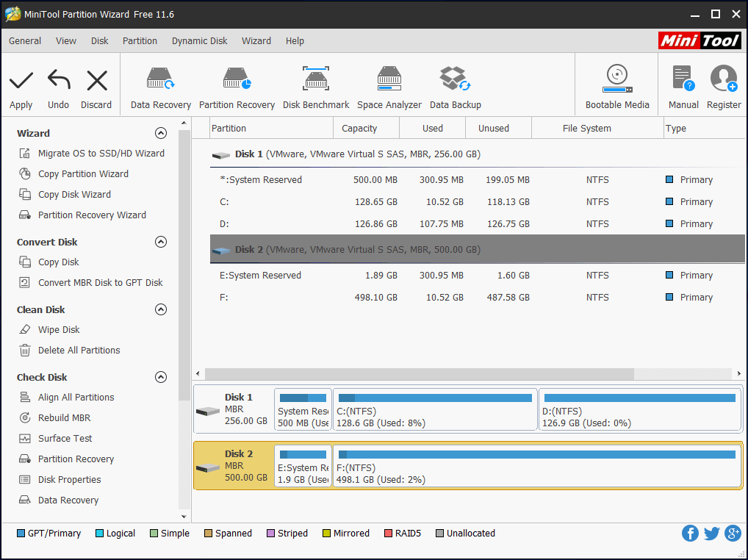This screenshot has width=748, height=560.
Task: Collapse the Wizard section
Action: (161, 133)
